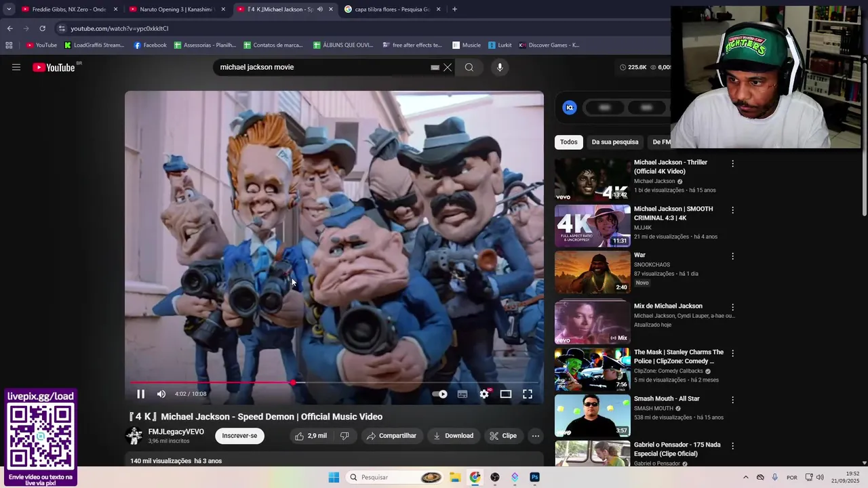Dislike the video with thumbs down

click(x=344, y=436)
